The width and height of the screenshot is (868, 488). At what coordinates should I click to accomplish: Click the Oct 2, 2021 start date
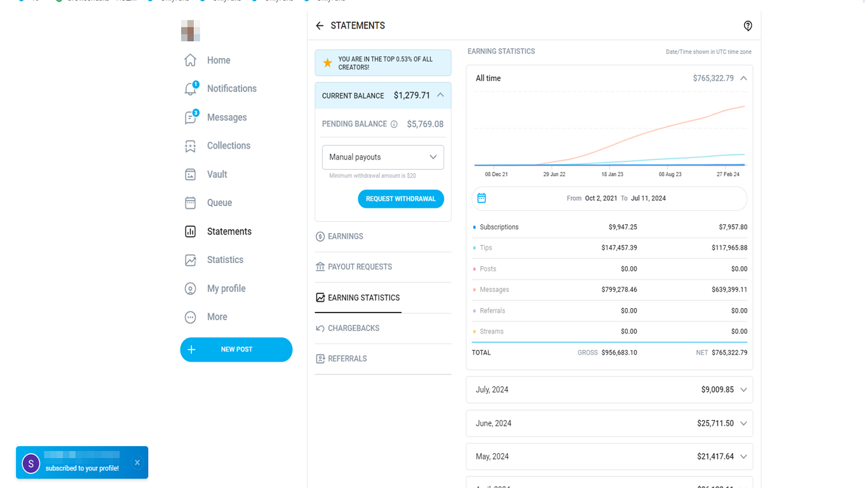(601, 198)
